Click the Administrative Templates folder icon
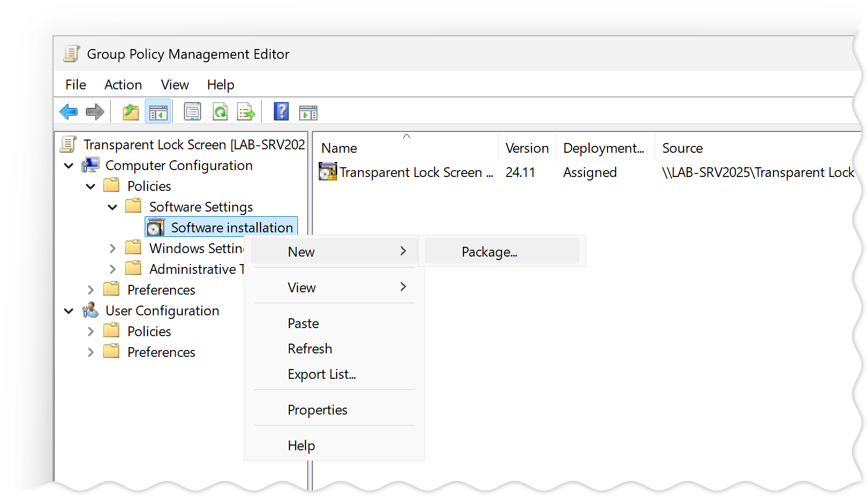Viewport: 868px width, 497px height. click(x=134, y=268)
